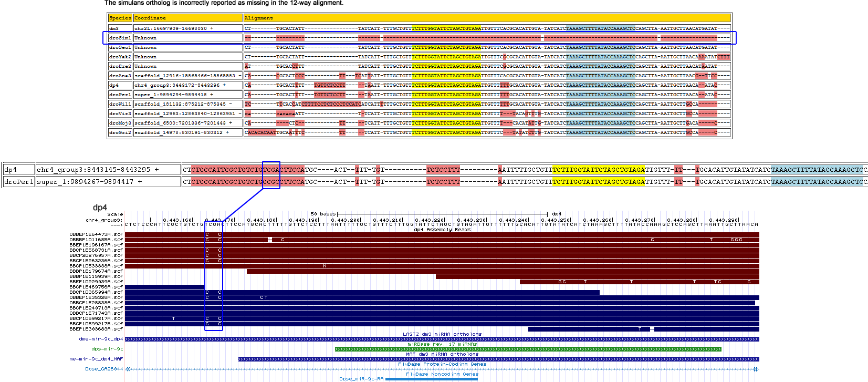Click the green miRBase miRNA track bar
Viewport: 868px width, 382px height.
click(528, 349)
